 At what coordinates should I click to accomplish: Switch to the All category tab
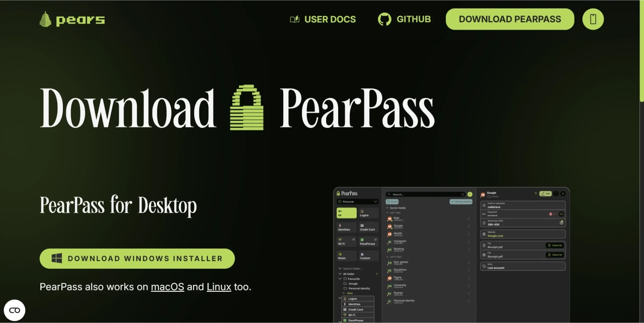click(x=346, y=213)
